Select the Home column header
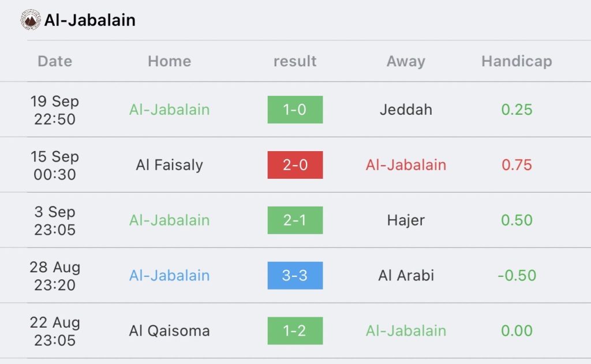The height and width of the screenshot is (364, 591). [x=169, y=61]
